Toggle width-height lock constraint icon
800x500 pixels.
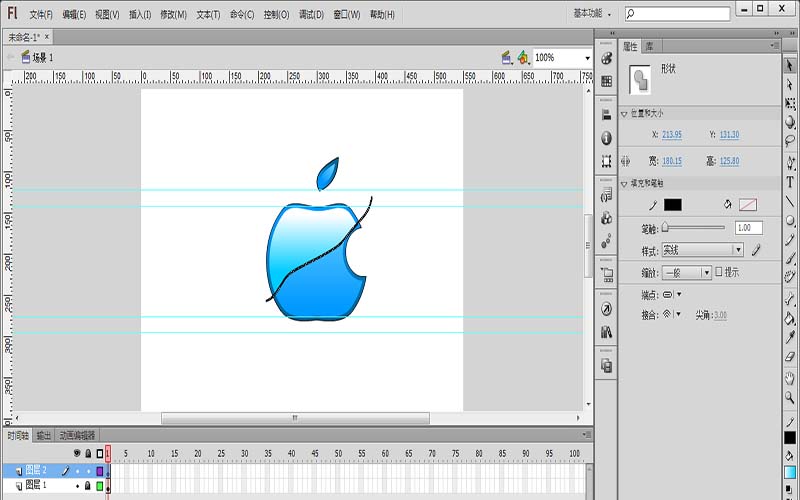coord(626,161)
